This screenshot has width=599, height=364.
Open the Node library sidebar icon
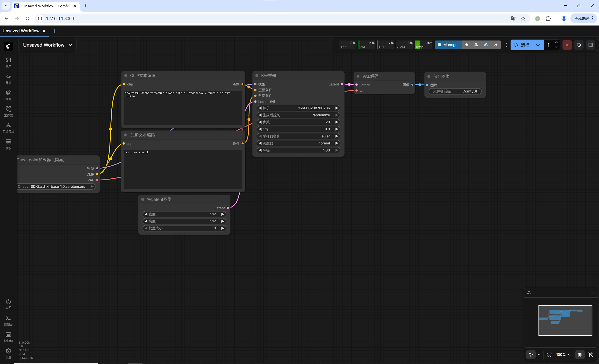click(8, 79)
